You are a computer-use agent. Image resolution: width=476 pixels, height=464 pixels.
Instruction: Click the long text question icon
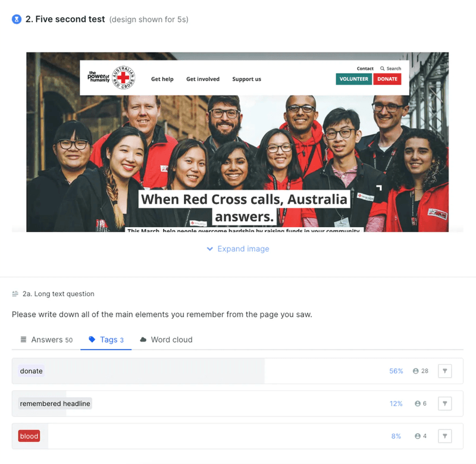pyautogui.click(x=15, y=293)
